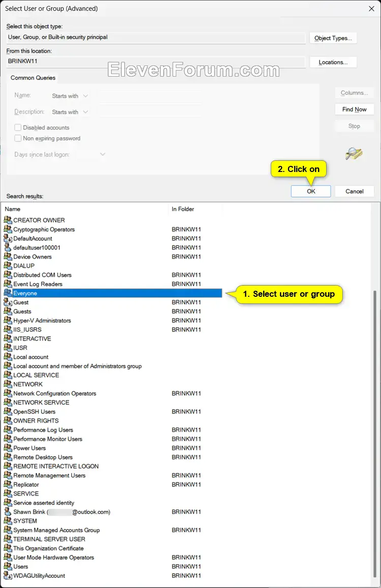Click the Power Users group icon
The image size is (381, 588).
tap(8, 448)
